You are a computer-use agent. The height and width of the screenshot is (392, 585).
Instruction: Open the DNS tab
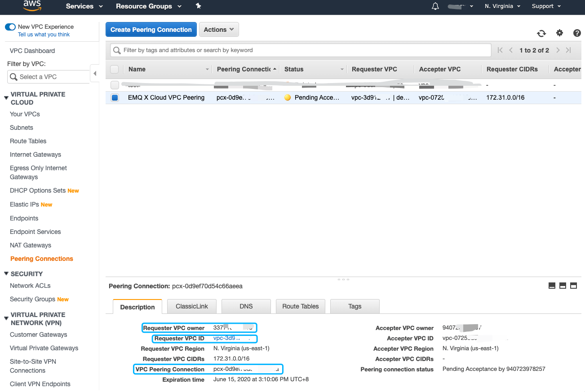tap(246, 306)
